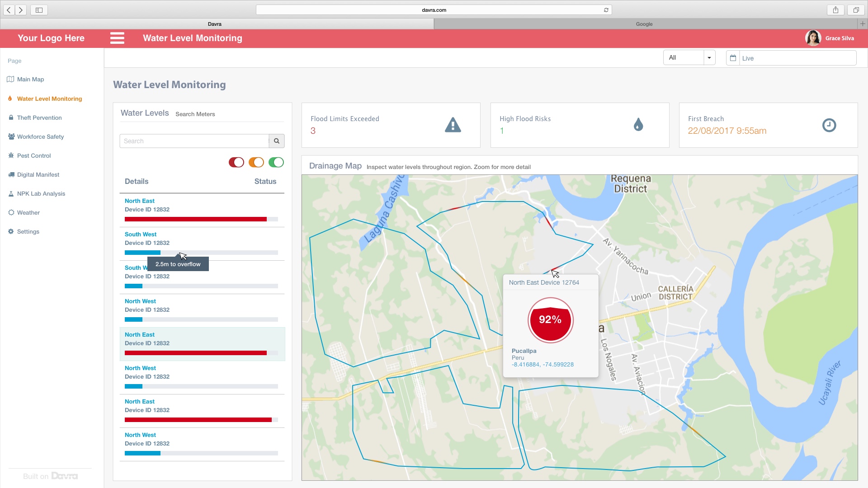Select first North East Device ID 12832 row
This screenshot has height=488, width=868.
(x=202, y=210)
